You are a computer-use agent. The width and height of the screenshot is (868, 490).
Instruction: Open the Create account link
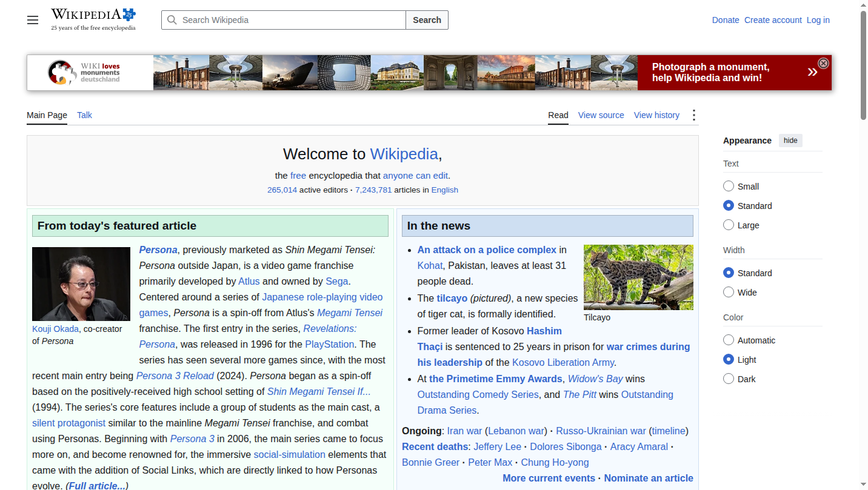[773, 20]
